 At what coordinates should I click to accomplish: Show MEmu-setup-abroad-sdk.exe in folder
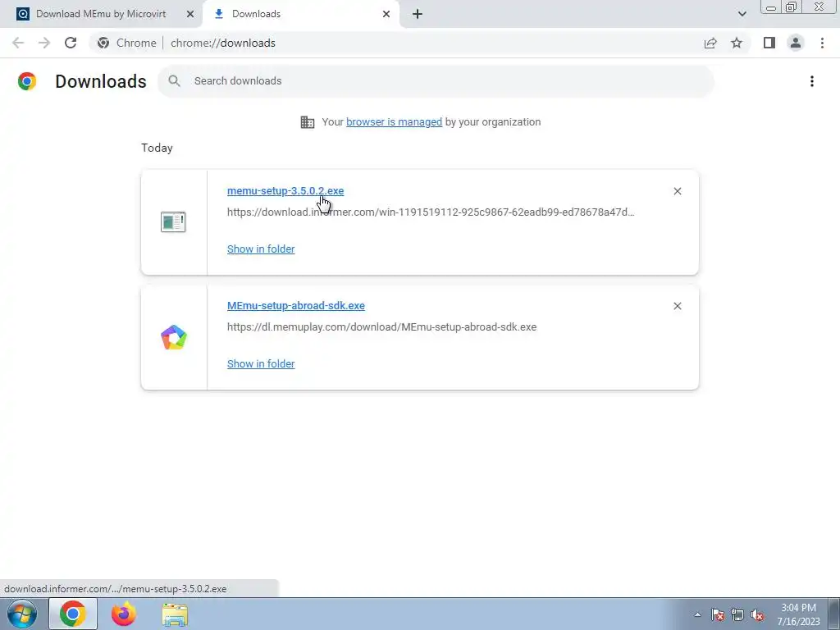tap(261, 363)
